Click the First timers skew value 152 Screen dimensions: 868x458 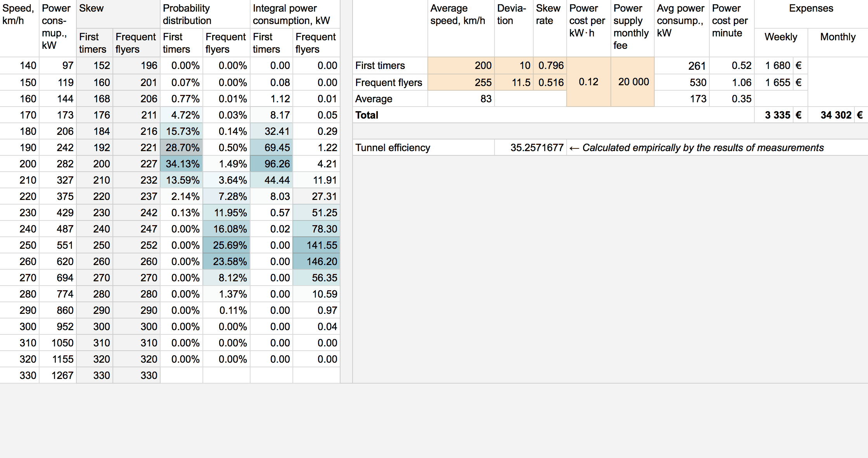(x=95, y=65)
